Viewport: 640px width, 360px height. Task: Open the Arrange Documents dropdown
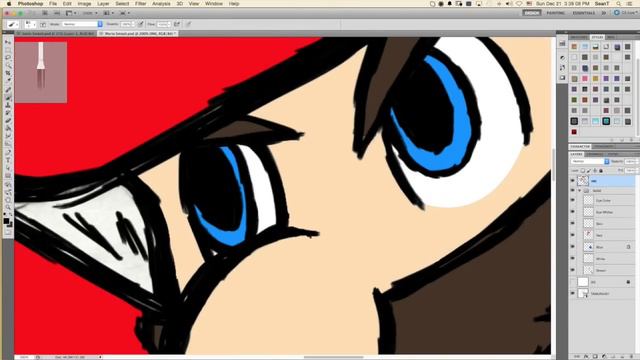tap(108, 13)
